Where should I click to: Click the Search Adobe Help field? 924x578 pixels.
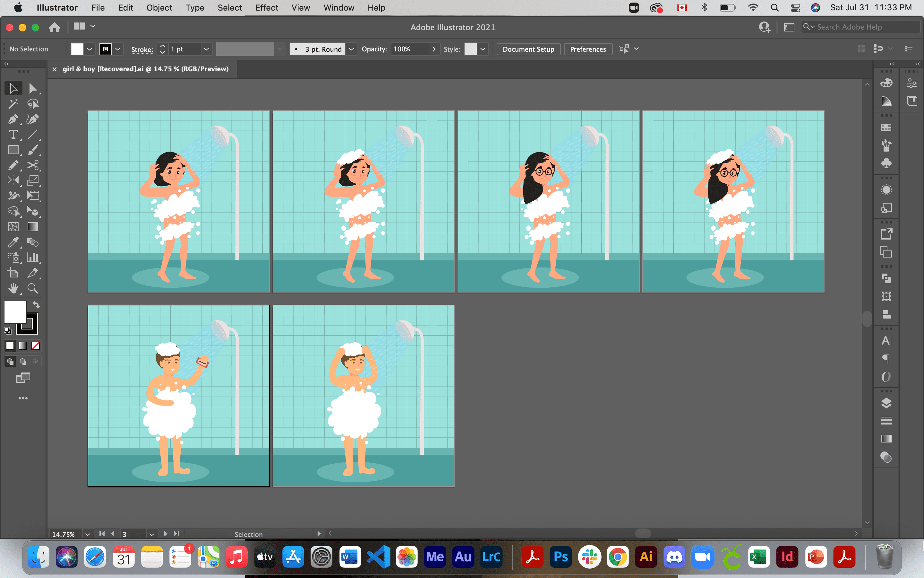coord(860,27)
